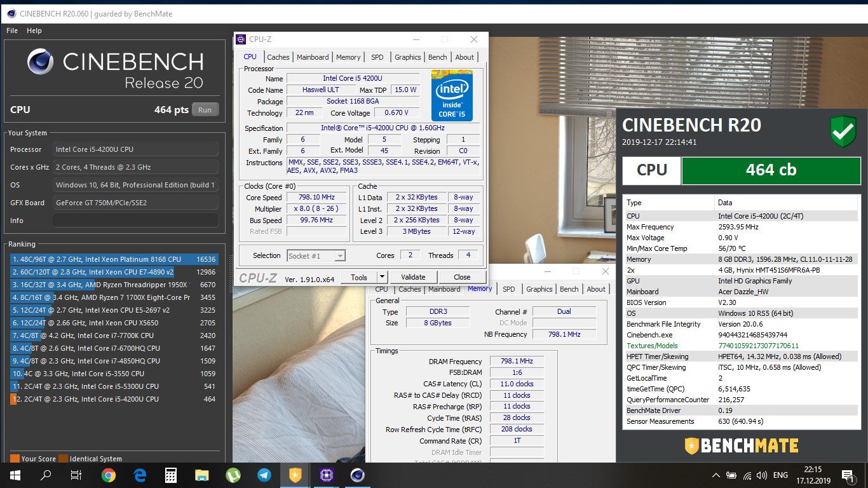868x488 pixels.
Task: Open Task View on taskbar
Action: pos(76,475)
